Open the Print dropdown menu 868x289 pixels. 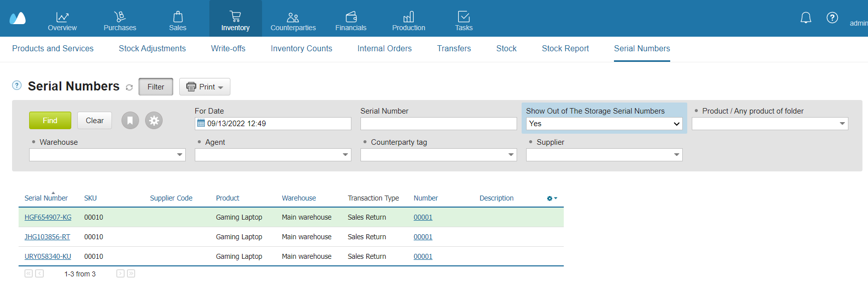(205, 87)
